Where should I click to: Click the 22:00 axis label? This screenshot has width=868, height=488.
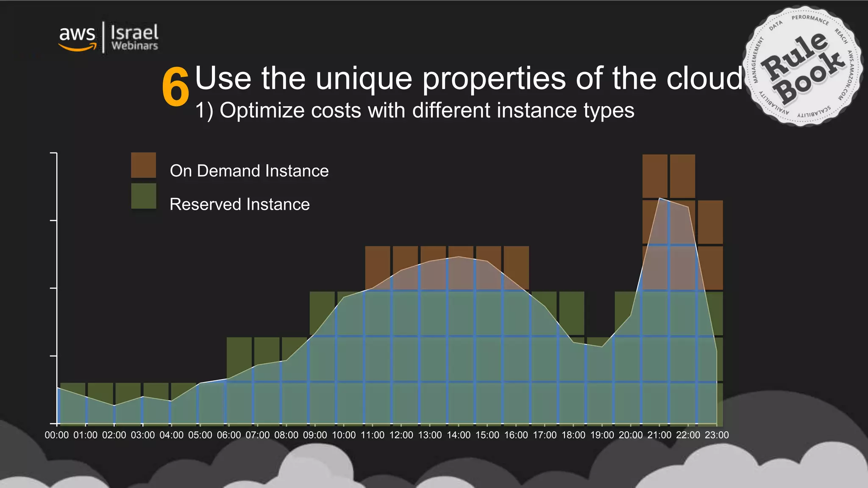pyautogui.click(x=688, y=435)
